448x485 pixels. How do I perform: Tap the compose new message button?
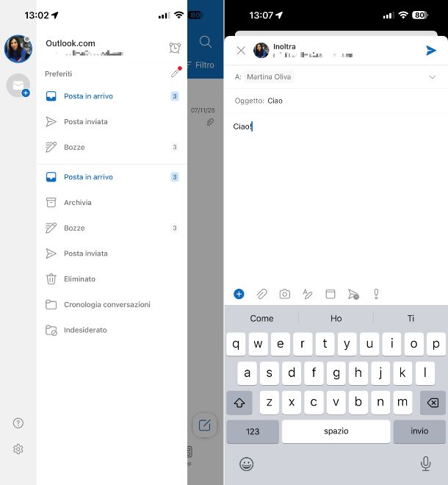point(205,425)
